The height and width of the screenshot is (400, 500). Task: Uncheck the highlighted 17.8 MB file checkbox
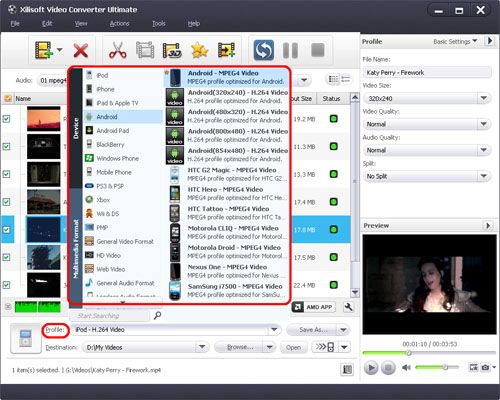click(6, 230)
